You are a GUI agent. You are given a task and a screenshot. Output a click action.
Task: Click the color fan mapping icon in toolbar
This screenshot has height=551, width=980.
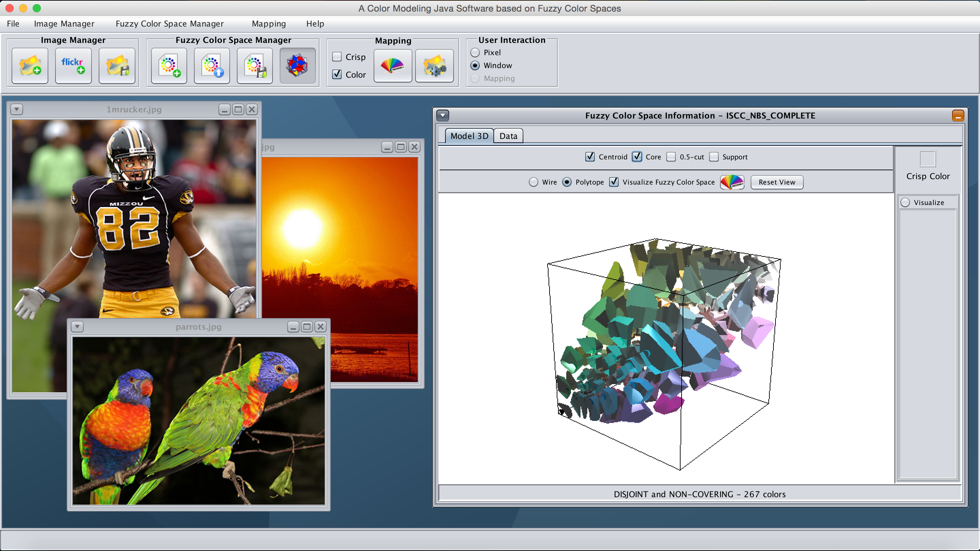coord(393,65)
